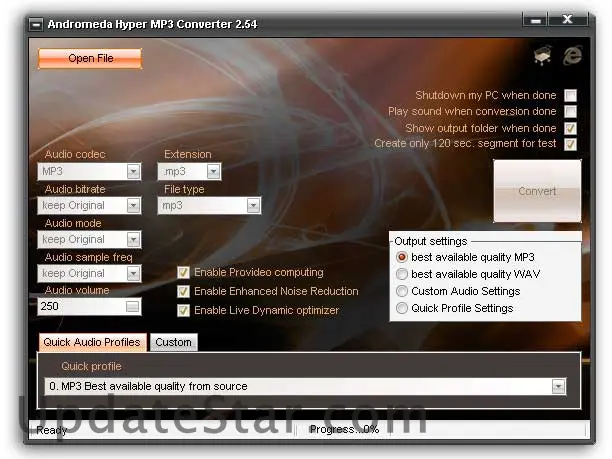Screen dimensions: 612x459
Task: Enable Shutdown my PC when done checkbox
Action: (x=570, y=95)
